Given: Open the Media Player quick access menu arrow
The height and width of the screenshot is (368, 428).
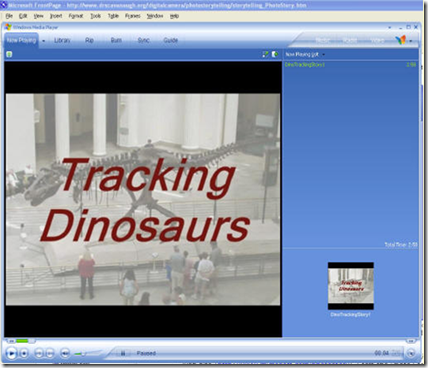Looking at the screenshot, I should tap(390, 27).
